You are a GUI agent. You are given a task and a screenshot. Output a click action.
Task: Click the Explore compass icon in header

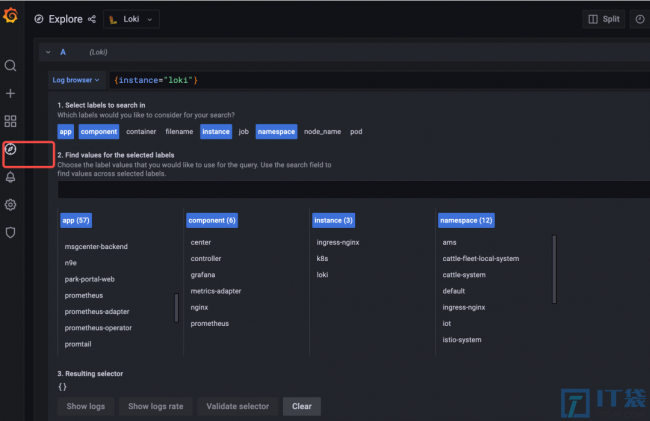tap(39, 19)
